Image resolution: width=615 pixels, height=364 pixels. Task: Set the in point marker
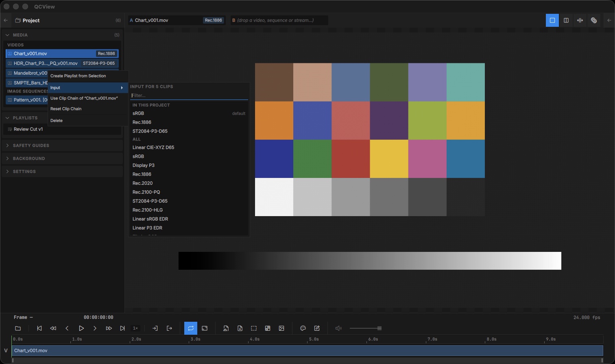(x=155, y=328)
